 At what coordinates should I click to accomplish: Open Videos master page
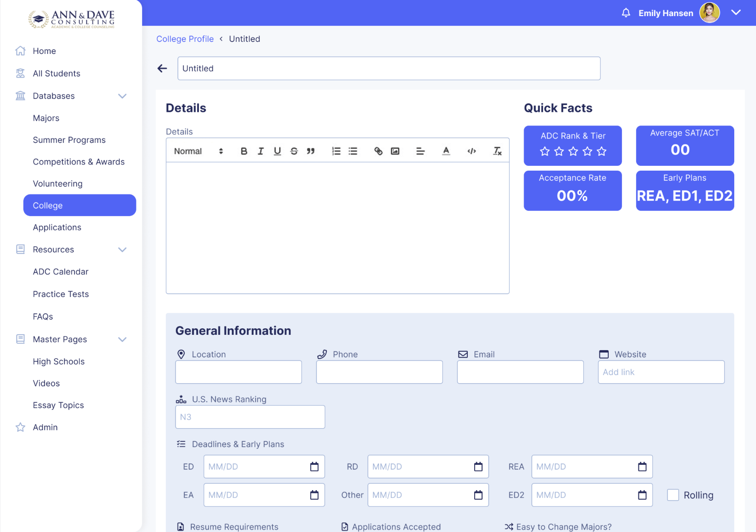(x=46, y=384)
